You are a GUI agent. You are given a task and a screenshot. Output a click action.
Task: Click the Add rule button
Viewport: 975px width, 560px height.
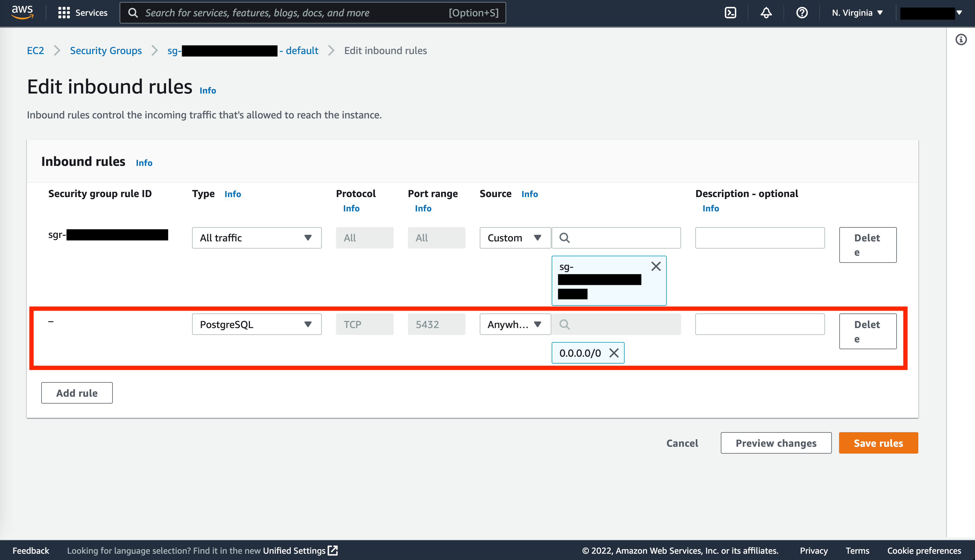[77, 393]
